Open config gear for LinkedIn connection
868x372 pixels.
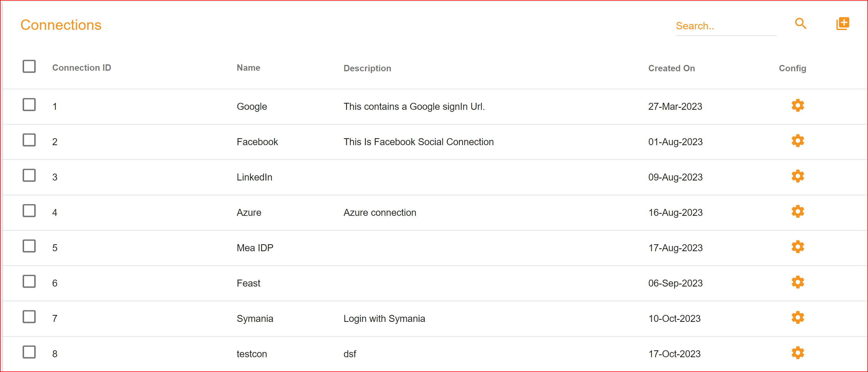(x=797, y=176)
